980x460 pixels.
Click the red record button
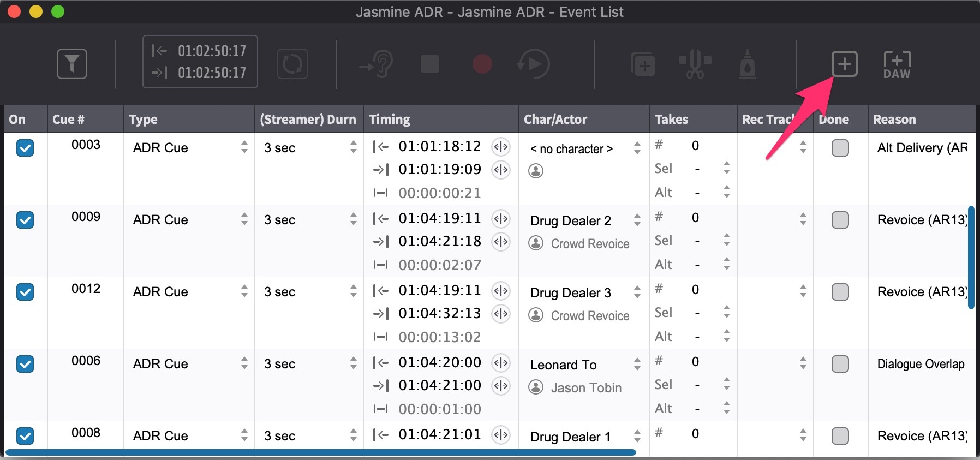tap(482, 64)
